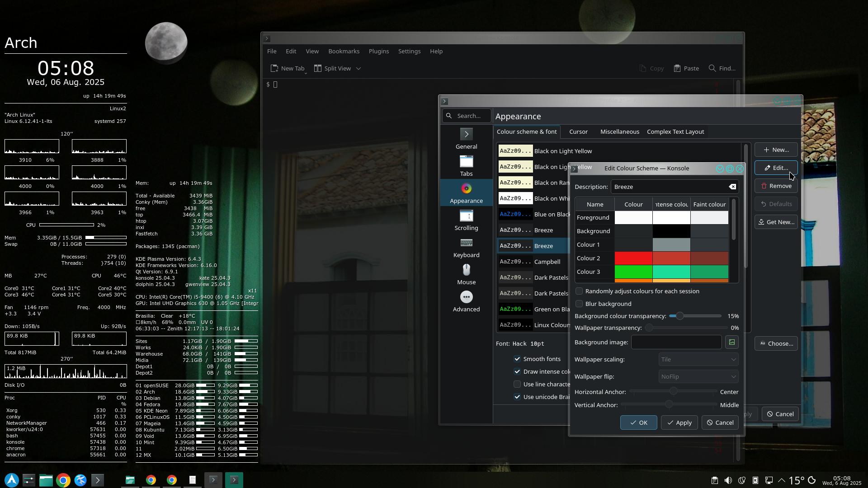Screen dimensions: 868x488
Task: Click the Choose... font button
Action: click(776, 343)
